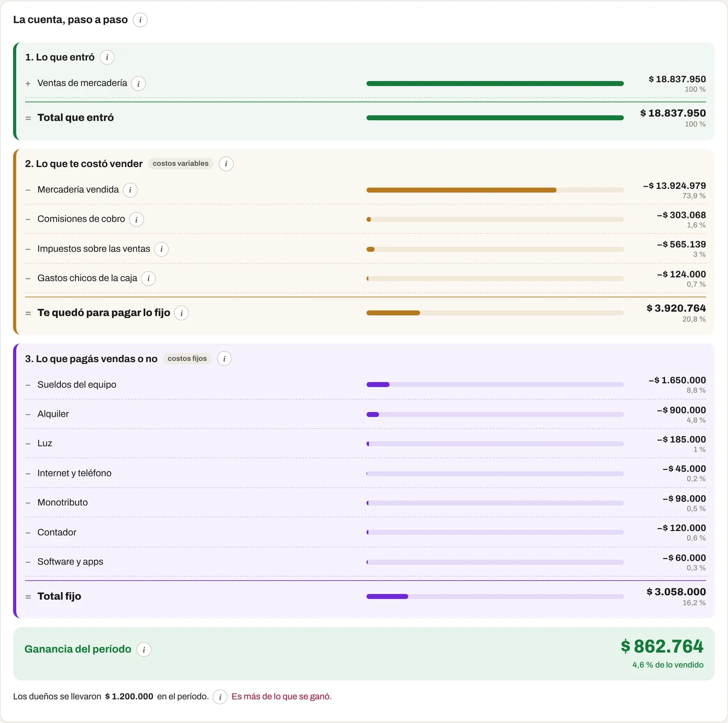The height and width of the screenshot is (723, 728).
Task: Click the '−$ 60.000' amount
Action: pyautogui.click(x=684, y=558)
